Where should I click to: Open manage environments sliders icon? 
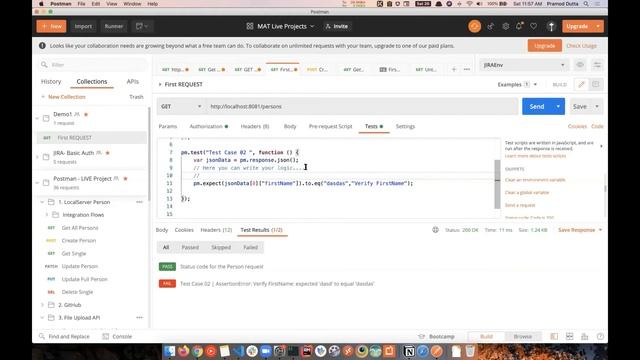[597, 65]
